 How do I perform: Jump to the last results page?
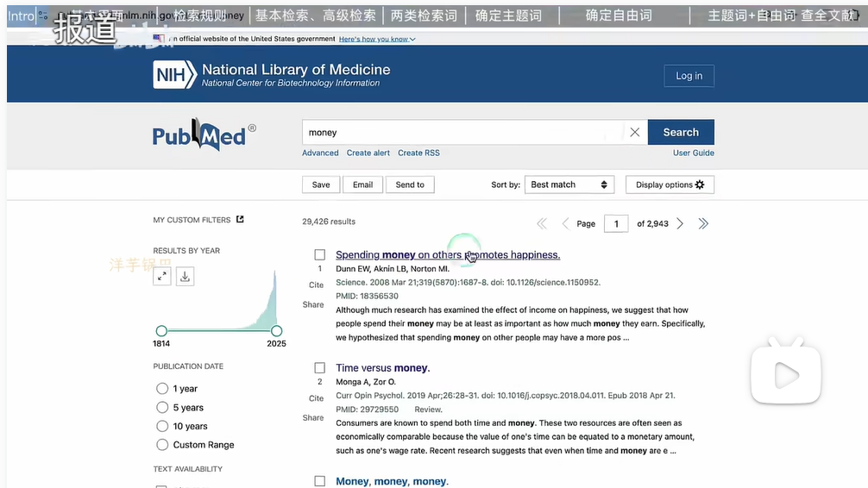703,223
